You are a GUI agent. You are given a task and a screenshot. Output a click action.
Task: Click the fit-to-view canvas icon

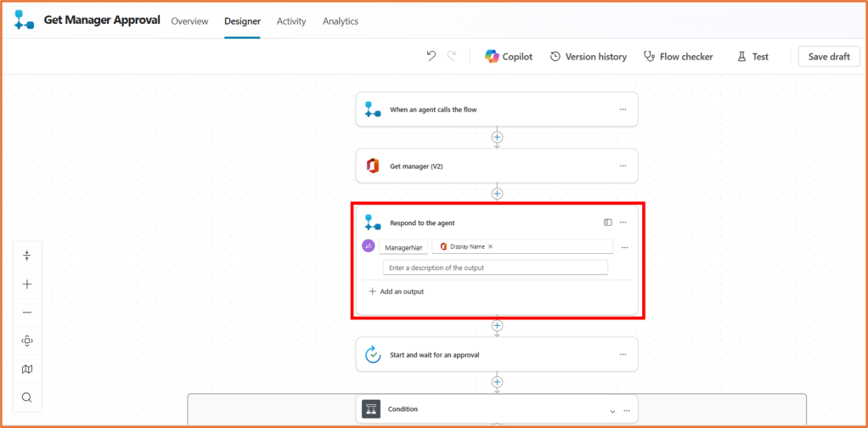pyautogui.click(x=27, y=341)
